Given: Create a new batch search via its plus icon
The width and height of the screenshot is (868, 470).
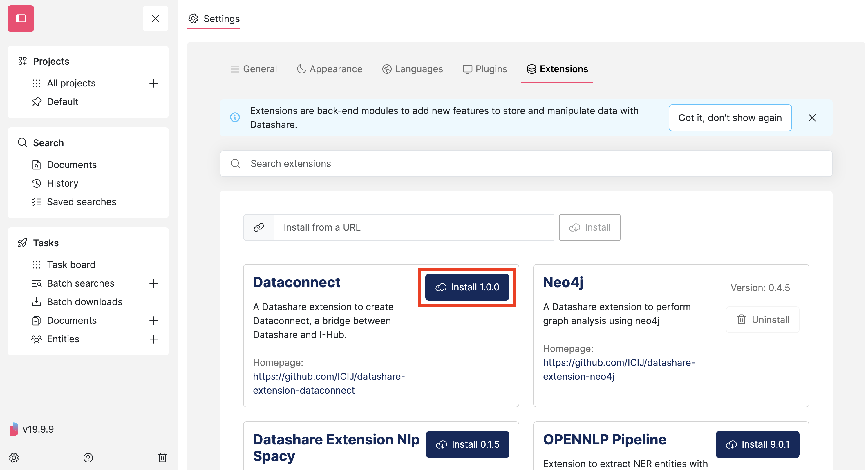Looking at the screenshot, I should point(154,283).
